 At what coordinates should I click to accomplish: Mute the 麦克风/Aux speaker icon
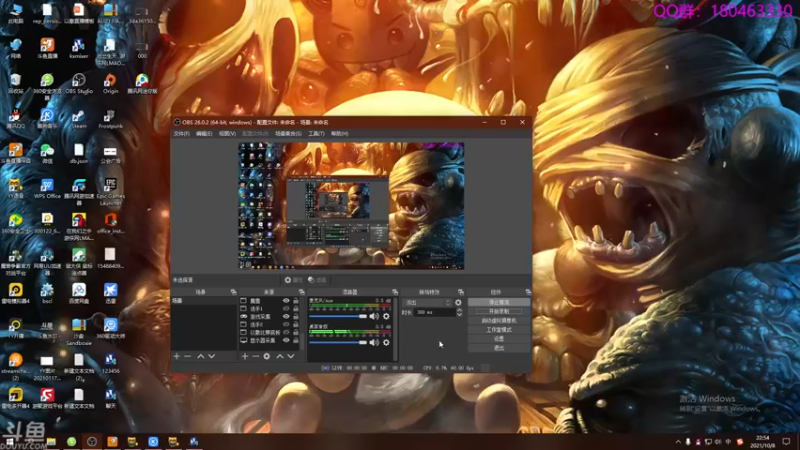click(x=374, y=316)
